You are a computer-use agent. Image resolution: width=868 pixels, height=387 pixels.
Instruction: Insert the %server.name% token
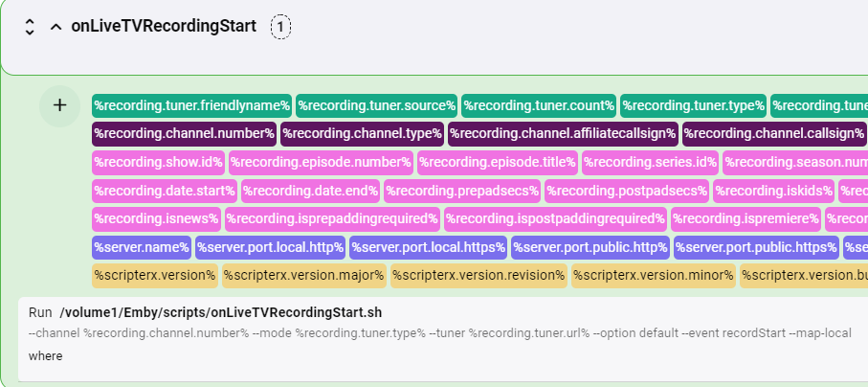click(x=142, y=247)
